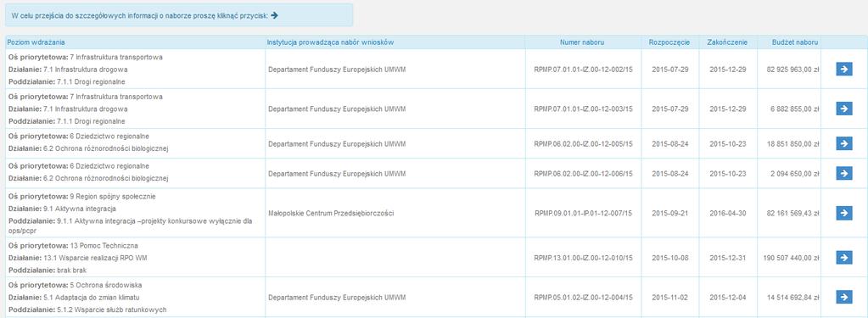Open details for call RPMP.06.02.00-IZ.00-12-005/15

click(x=843, y=144)
